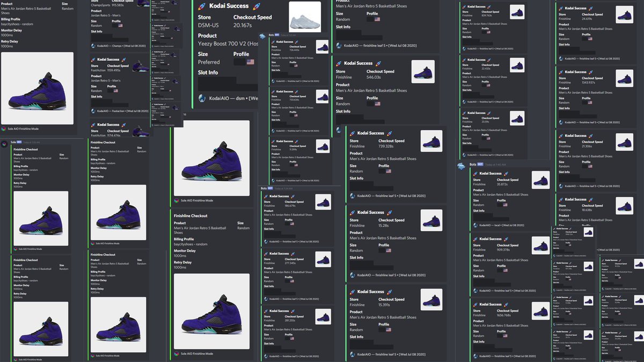The image size is (644, 362).
Task: Click the Bots username above the 186.679s card
Action: click(x=264, y=188)
